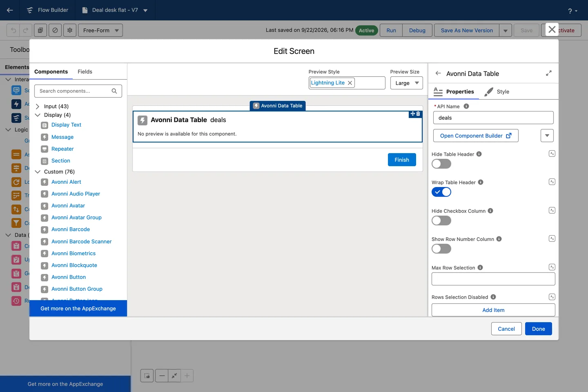Click info icon beside Max Row Selection
The height and width of the screenshot is (392, 588).
click(480, 267)
